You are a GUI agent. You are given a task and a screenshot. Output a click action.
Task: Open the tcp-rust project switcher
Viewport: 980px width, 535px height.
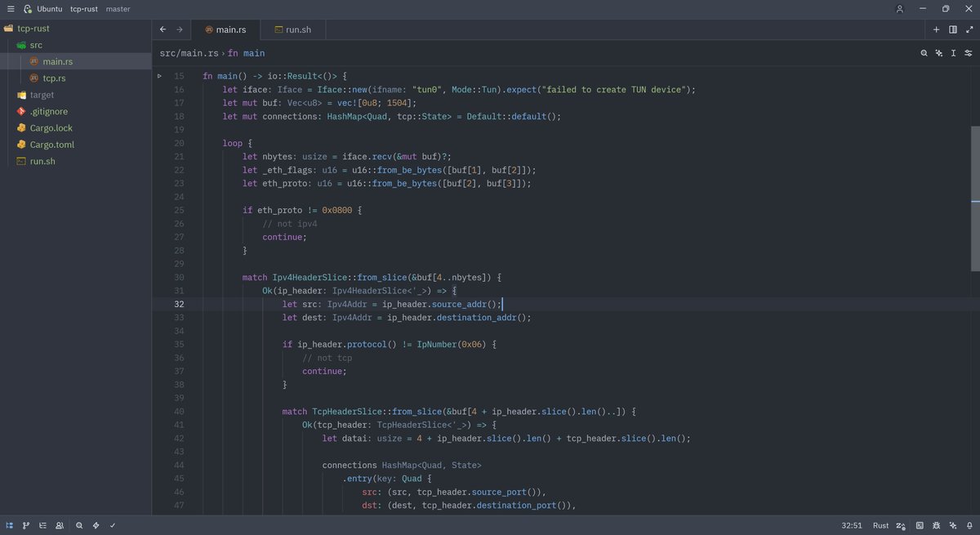point(84,9)
